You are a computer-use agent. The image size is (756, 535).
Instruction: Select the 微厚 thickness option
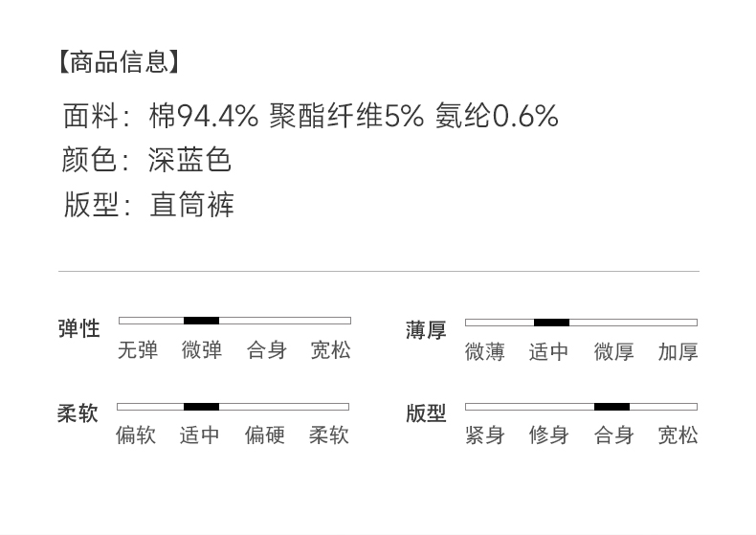[613, 352]
